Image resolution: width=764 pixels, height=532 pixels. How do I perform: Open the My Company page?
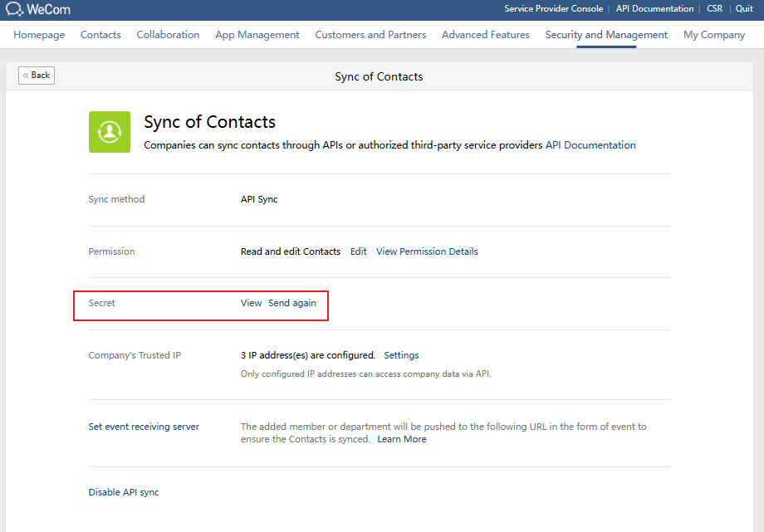pos(713,35)
